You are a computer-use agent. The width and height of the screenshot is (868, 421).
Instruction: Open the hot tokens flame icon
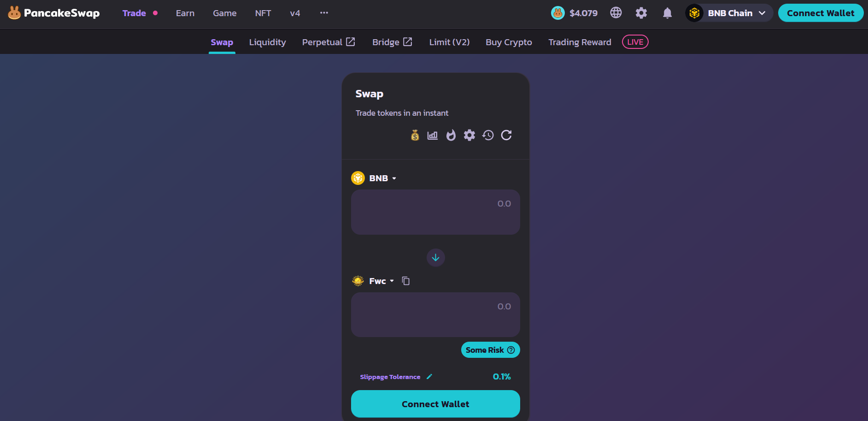click(451, 135)
